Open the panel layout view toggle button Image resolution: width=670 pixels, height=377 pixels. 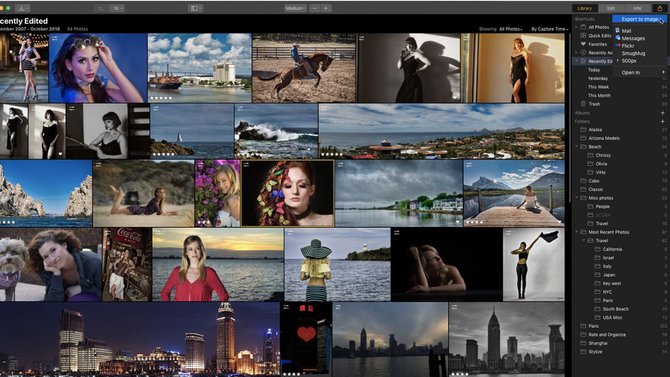(195, 8)
